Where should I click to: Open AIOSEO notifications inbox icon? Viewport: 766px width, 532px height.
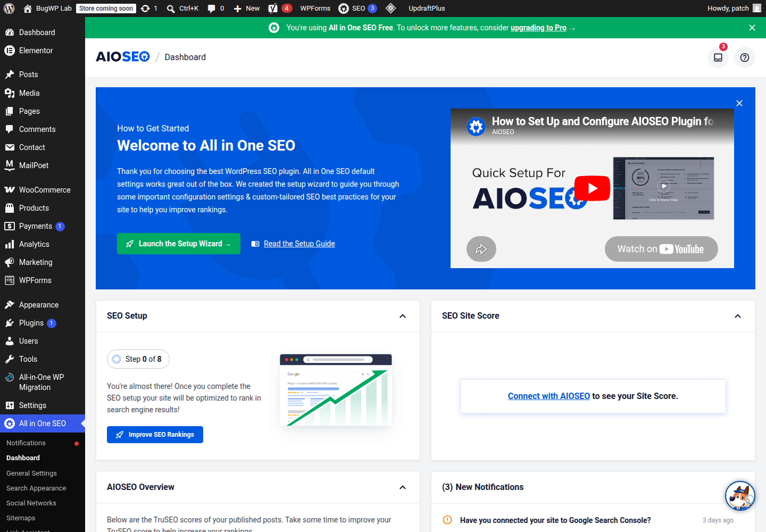point(718,57)
